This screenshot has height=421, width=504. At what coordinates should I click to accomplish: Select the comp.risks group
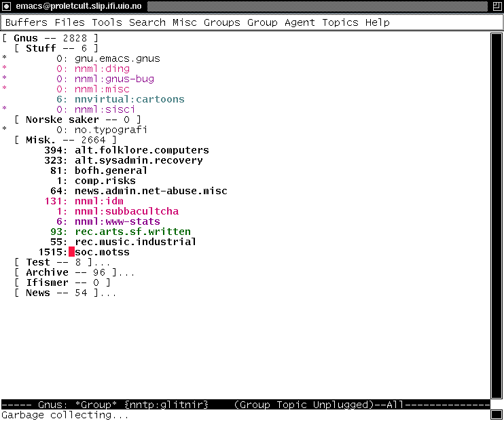pos(105,181)
